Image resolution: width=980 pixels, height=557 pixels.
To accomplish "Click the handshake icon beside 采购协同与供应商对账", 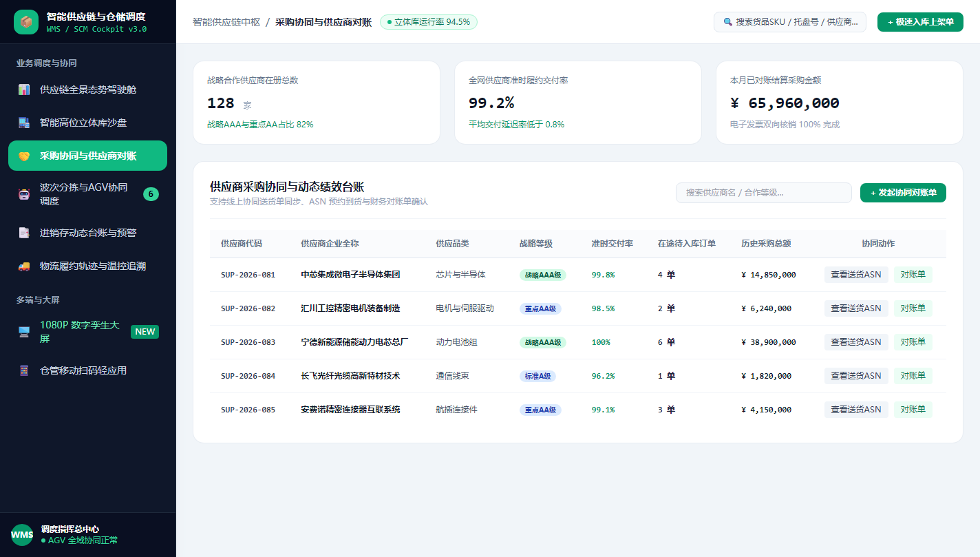I will tap(24, 156).
